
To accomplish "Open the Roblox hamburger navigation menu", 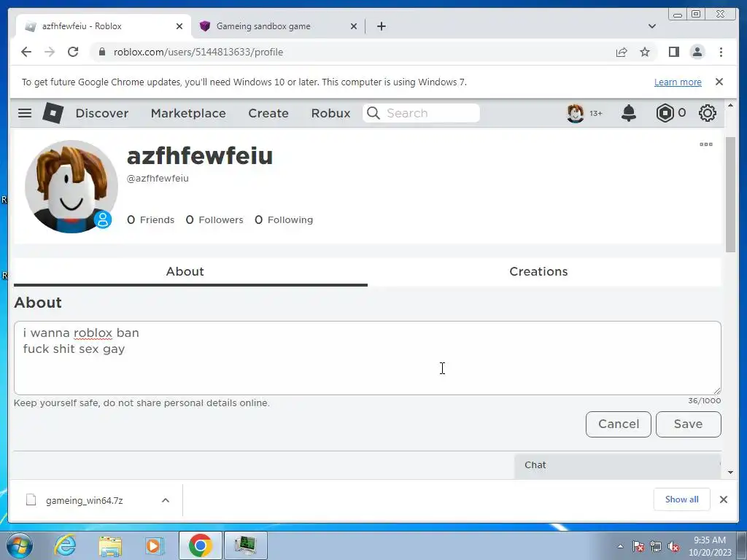I will (25, 113).
